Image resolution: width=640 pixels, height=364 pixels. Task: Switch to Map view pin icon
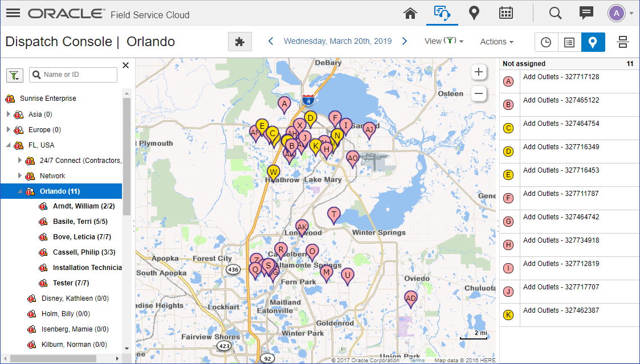(x=593, y=42)
